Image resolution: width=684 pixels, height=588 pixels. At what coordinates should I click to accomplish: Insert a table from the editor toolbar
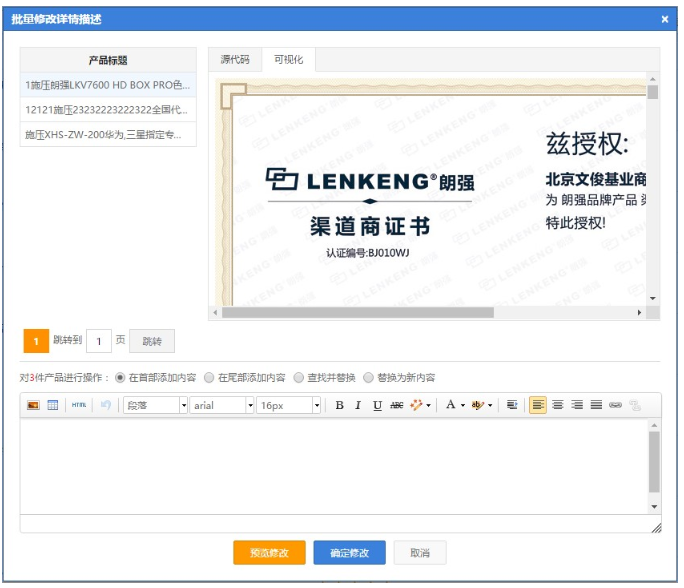53,405
